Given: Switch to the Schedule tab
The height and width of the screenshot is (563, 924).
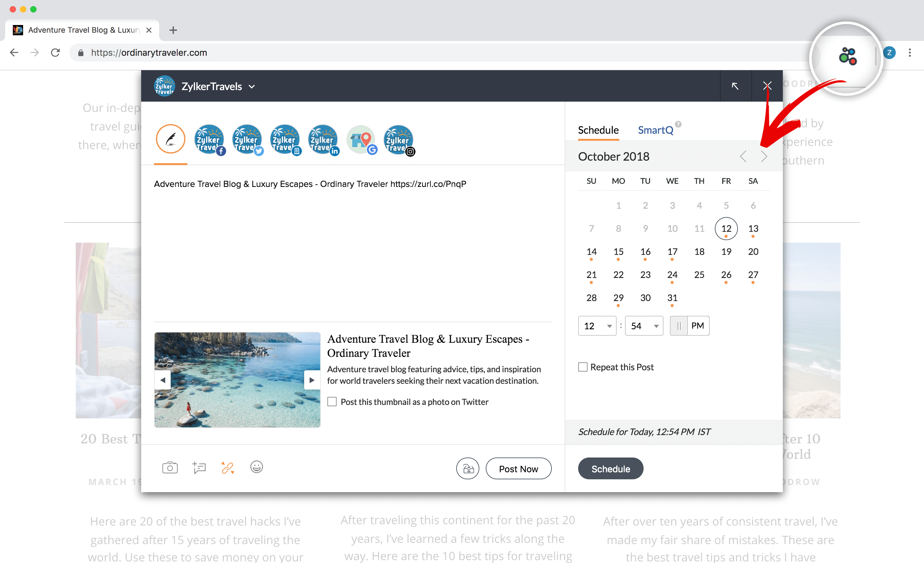Looking at the screenshot, I should coord(598,130).
